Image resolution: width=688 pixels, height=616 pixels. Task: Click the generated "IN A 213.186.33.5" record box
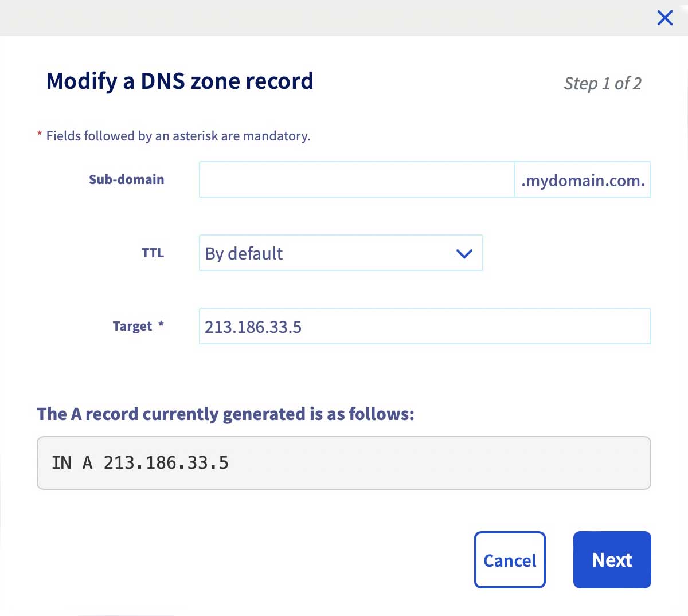pos(343,463)
